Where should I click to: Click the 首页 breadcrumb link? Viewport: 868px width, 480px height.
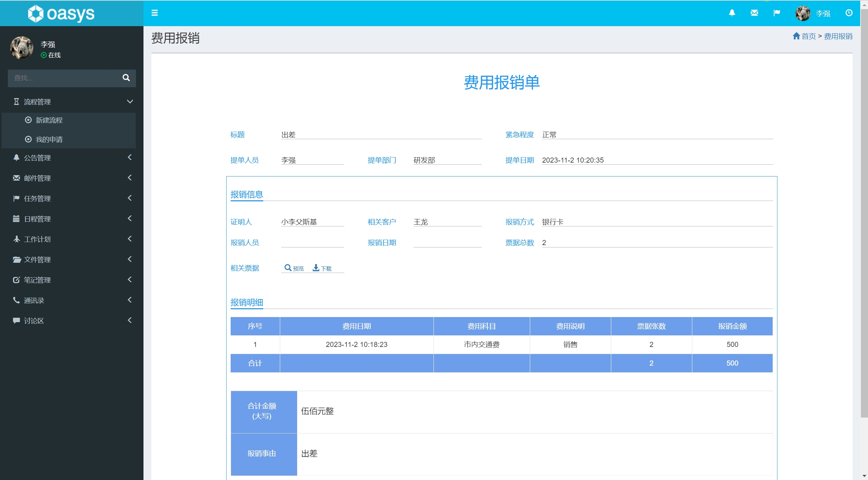(808, 36)
